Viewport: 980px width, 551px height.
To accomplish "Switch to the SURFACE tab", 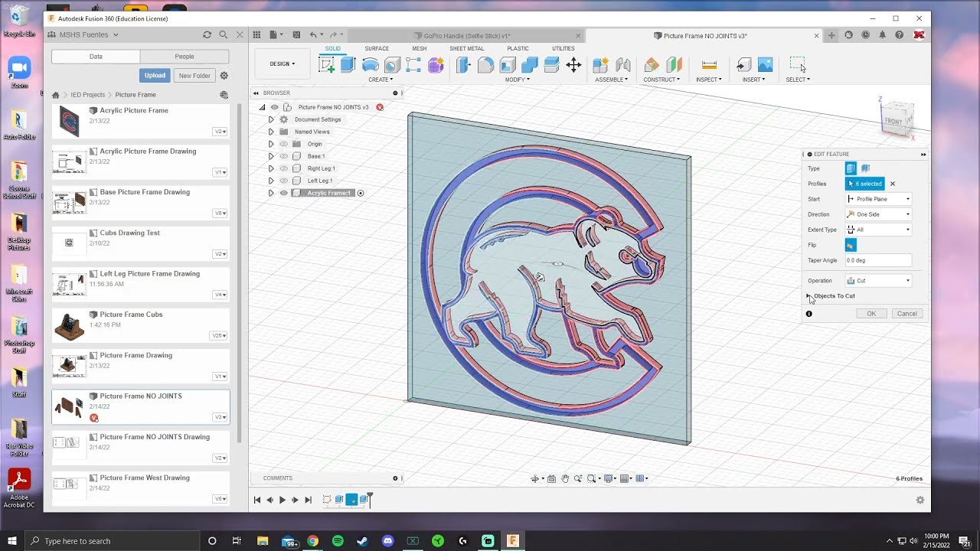I will [377, 48].
